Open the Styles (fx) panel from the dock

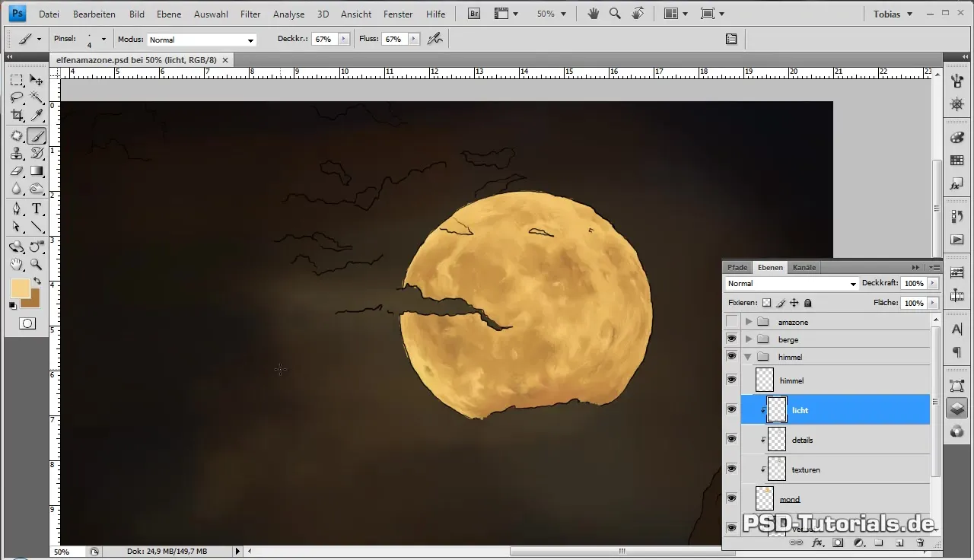click(957, 184)
